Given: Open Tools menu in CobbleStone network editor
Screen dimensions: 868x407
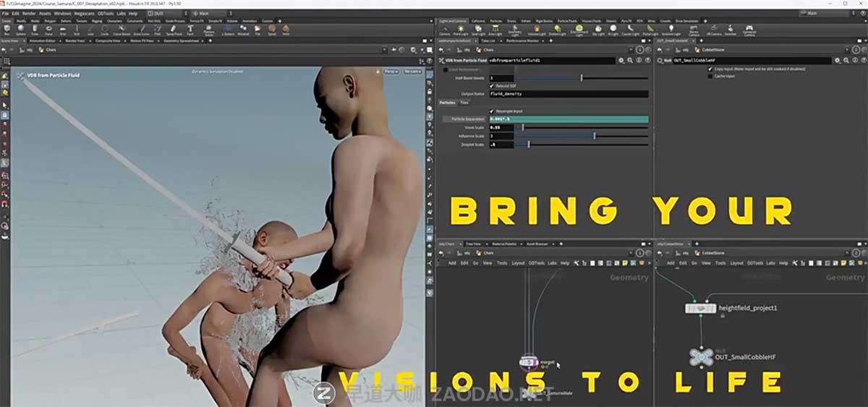Looking at the screenshot, I should [720, 263].
